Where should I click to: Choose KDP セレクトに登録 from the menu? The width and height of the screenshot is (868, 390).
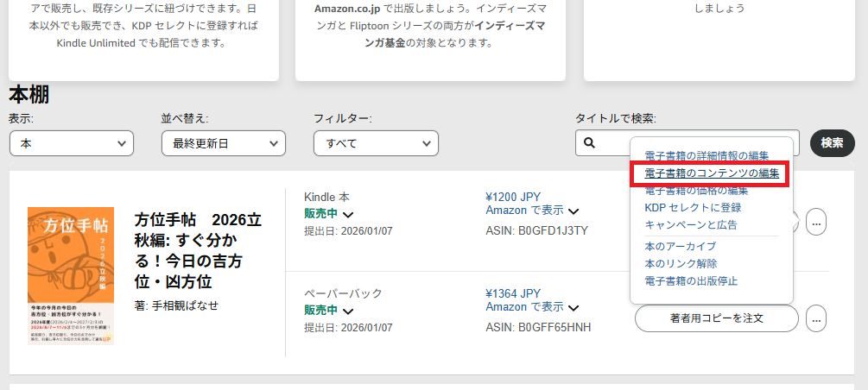click(x=693, y=208)
